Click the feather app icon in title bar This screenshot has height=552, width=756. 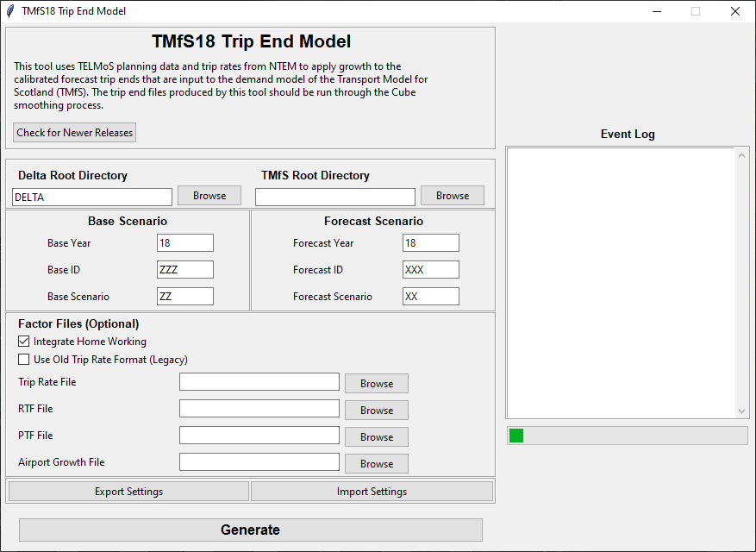point(10,11)
